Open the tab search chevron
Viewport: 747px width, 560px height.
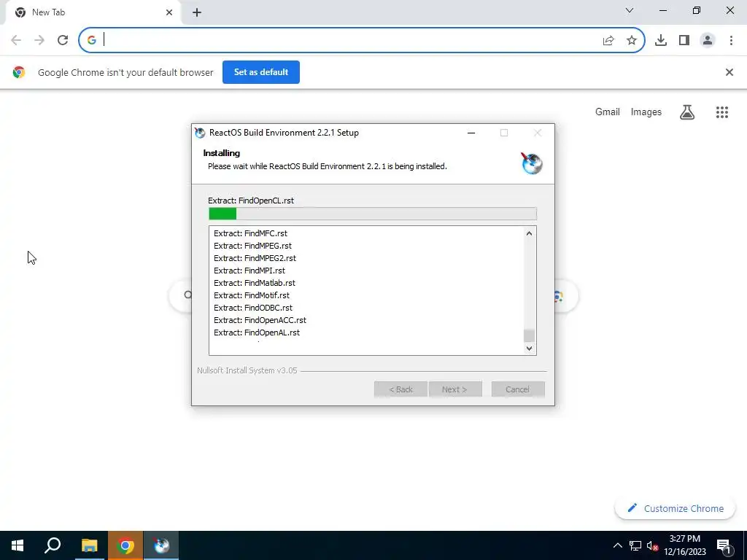point(630,10)
